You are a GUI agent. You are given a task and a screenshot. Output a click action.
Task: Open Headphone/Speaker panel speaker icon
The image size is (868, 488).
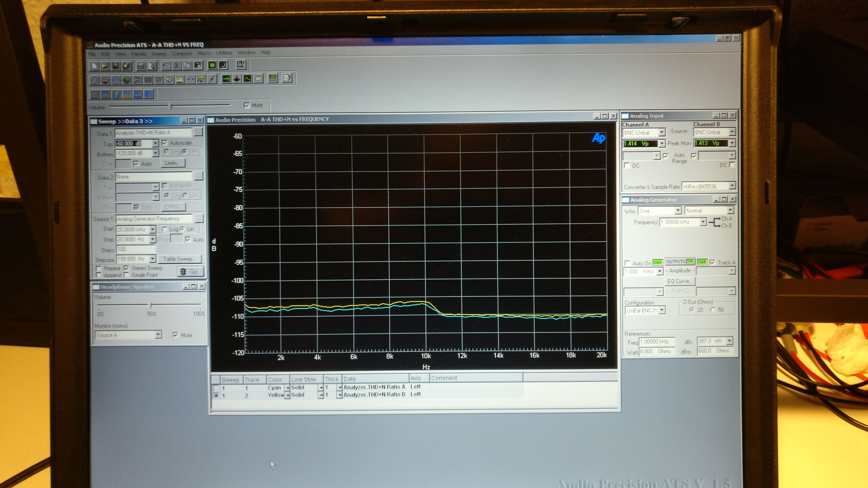point(169,80)
